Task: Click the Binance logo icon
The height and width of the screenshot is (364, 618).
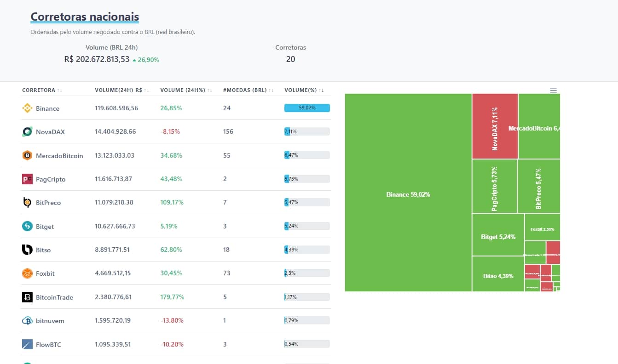Action: click(x=28, y=108)
